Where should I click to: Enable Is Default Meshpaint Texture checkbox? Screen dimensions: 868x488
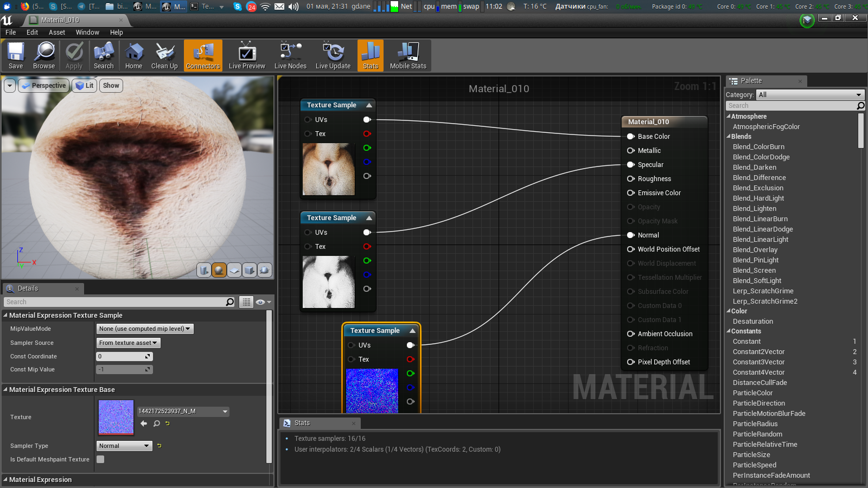coord(100,459)
